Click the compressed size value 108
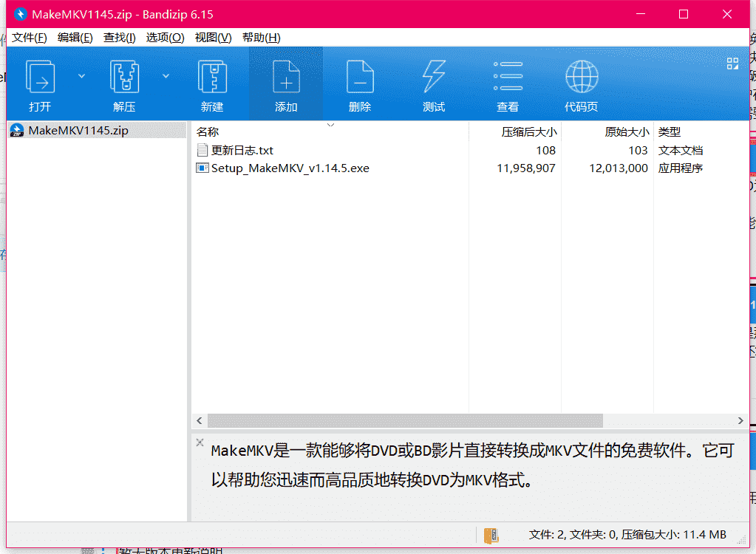This screenshot has height=554, width=756. pos(546,150)
